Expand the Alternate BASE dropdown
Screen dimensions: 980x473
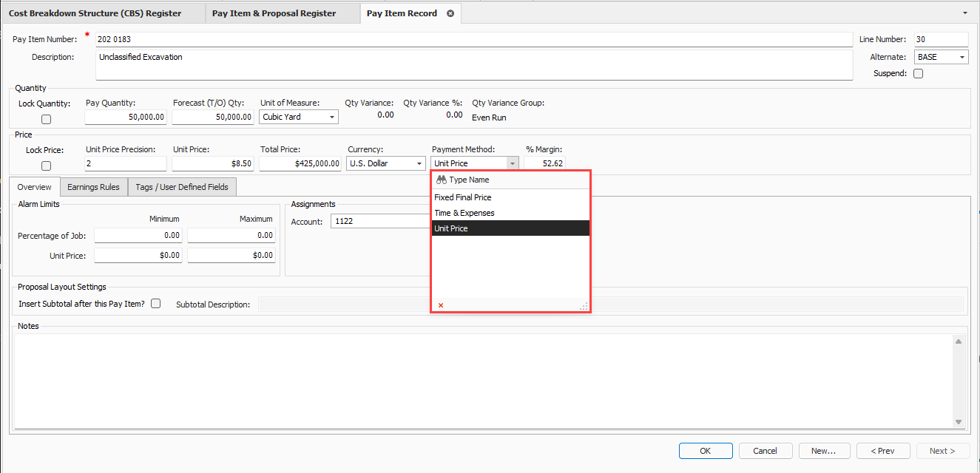(x=962, y=57)
